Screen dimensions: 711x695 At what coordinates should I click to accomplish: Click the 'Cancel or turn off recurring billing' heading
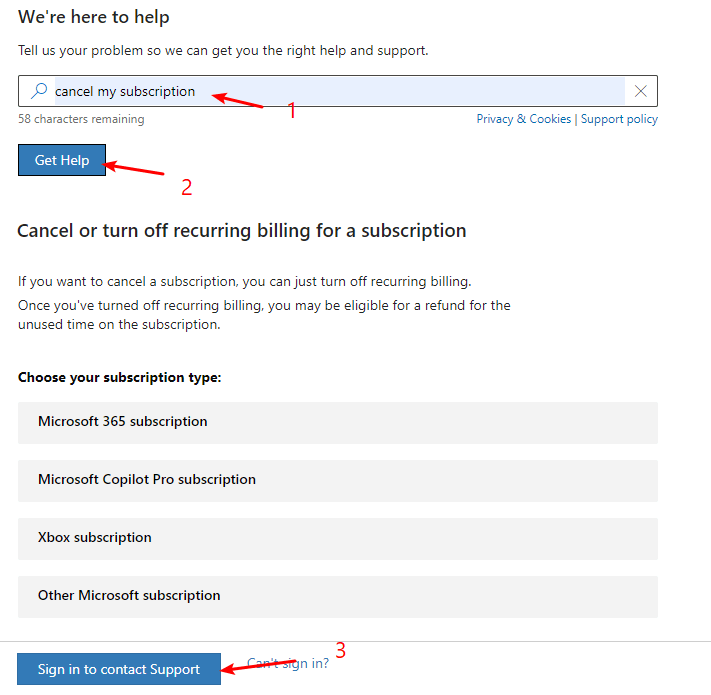coord(242,231)
